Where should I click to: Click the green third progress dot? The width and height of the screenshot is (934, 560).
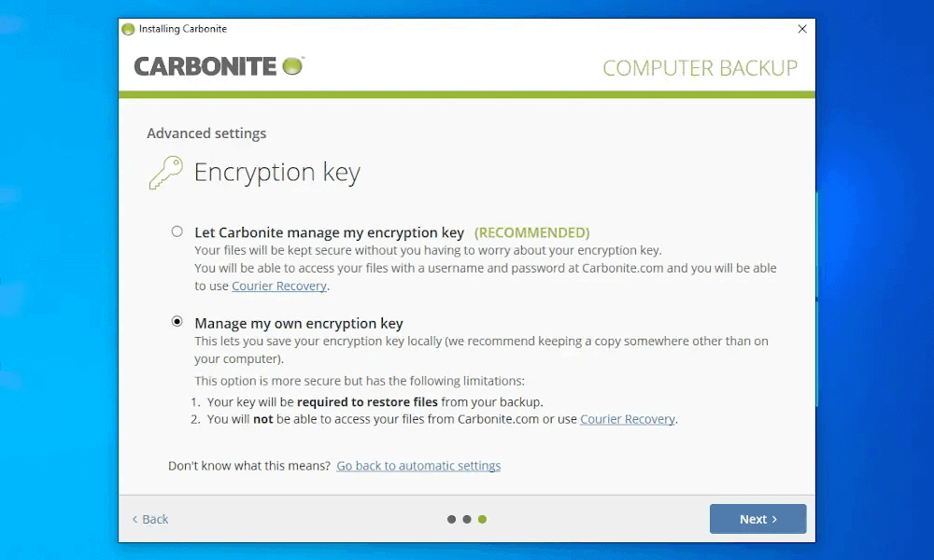click(482, 519)
